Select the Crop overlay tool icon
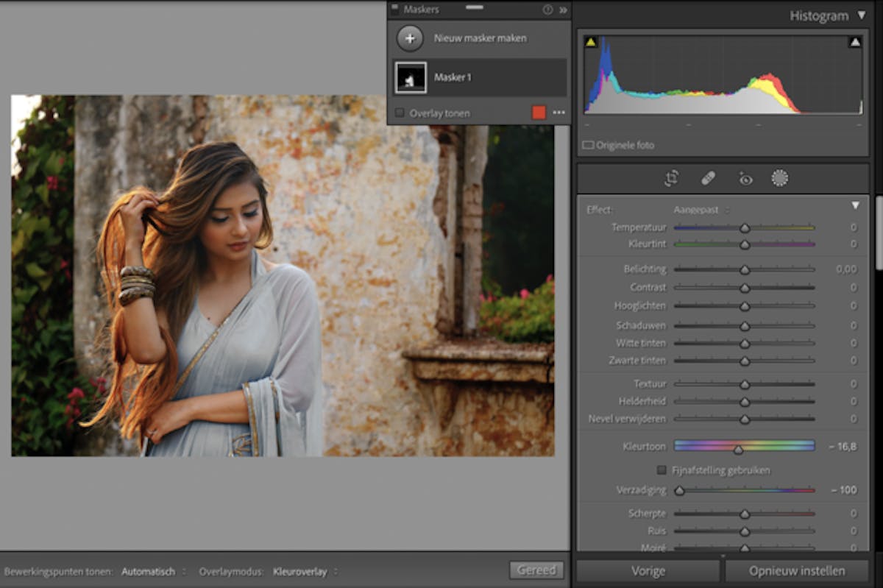Screen dimensions: 883x588 click(x=671, y=178)
